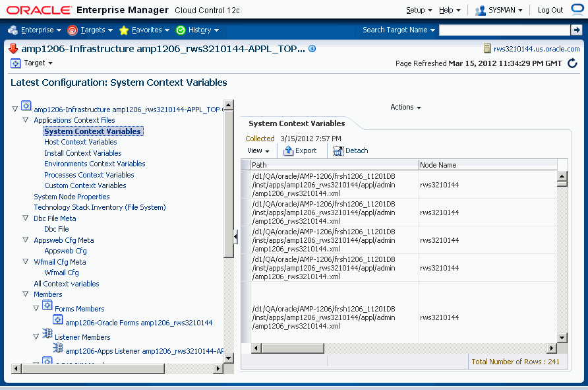Screen dimensions: 588x390
Task: Collapse the amp1206-Infrastructure root node
Action: [15, 109]
